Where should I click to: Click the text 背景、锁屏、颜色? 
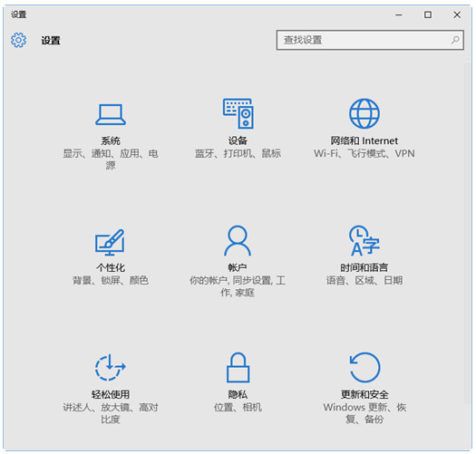click(x=111, y=280)
